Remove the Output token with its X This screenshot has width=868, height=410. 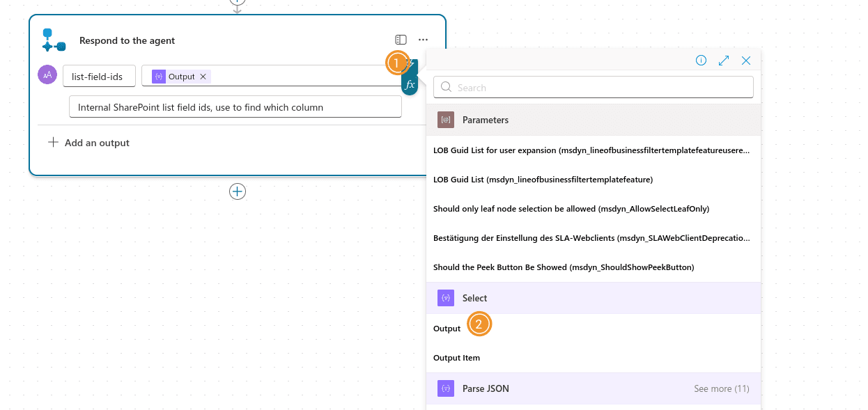203,77
